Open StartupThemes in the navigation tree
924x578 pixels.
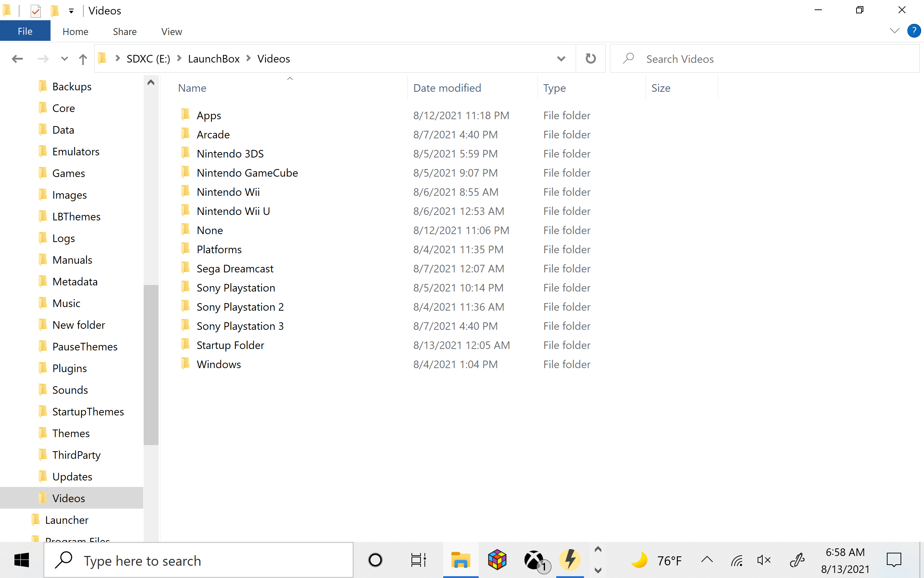(x=88, y=411)
